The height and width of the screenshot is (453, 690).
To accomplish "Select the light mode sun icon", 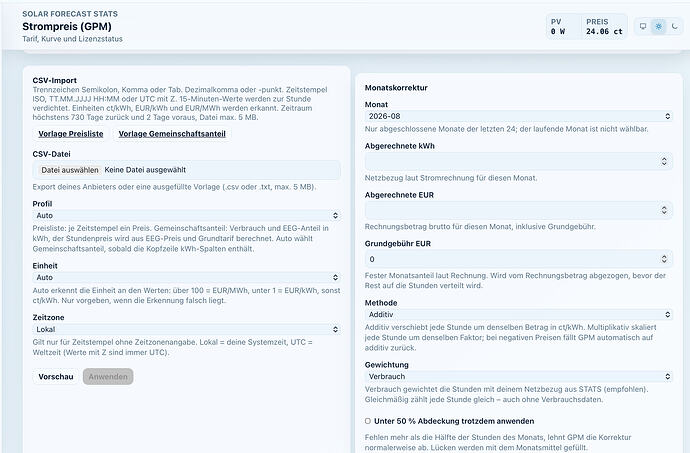I will click(659, 26).
